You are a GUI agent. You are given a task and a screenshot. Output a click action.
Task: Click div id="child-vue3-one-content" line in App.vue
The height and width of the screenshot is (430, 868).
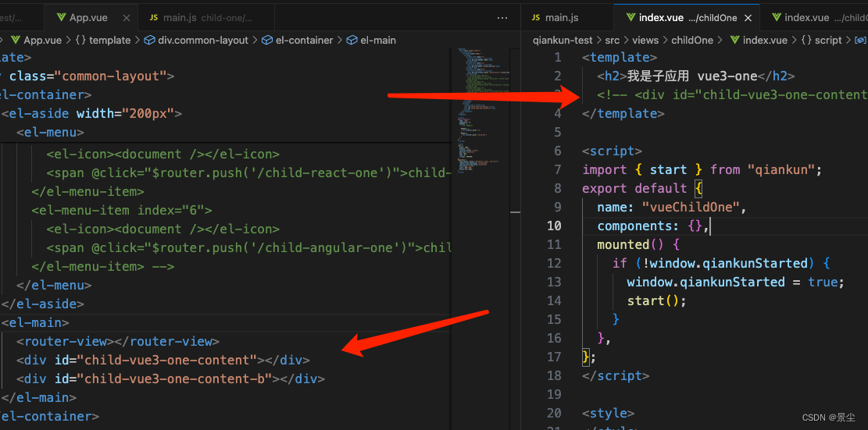point(163,360)
